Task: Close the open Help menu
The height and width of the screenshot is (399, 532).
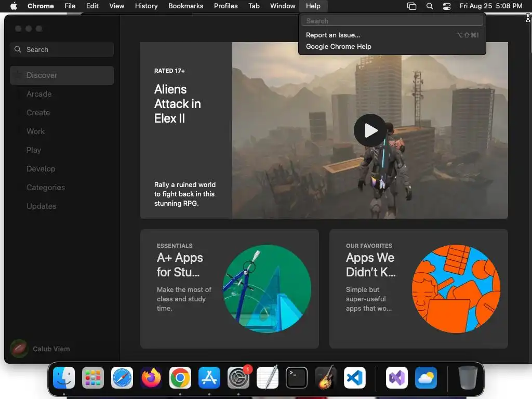Action: (313, 6)
